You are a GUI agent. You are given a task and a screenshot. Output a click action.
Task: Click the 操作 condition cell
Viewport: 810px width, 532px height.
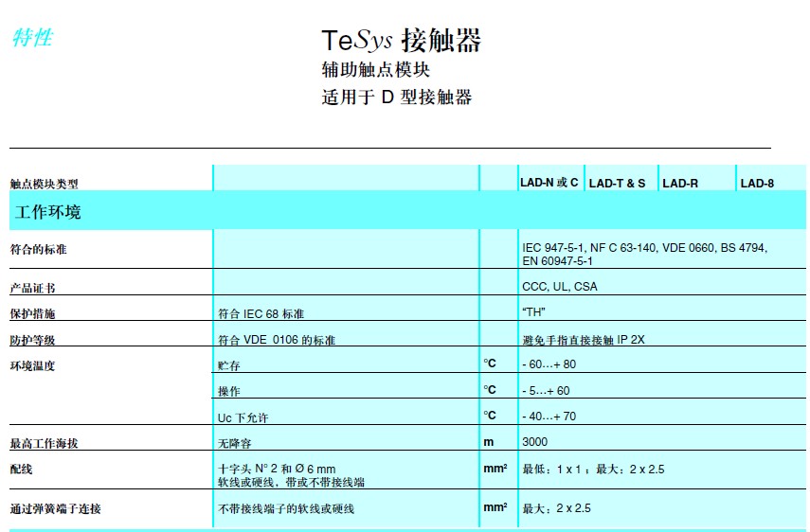(x=229, y=391)
